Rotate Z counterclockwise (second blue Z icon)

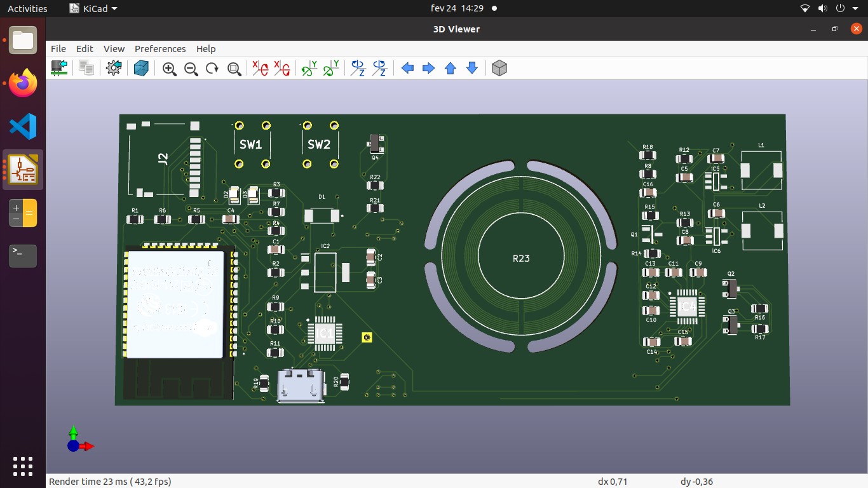click(x=380, y=69)
